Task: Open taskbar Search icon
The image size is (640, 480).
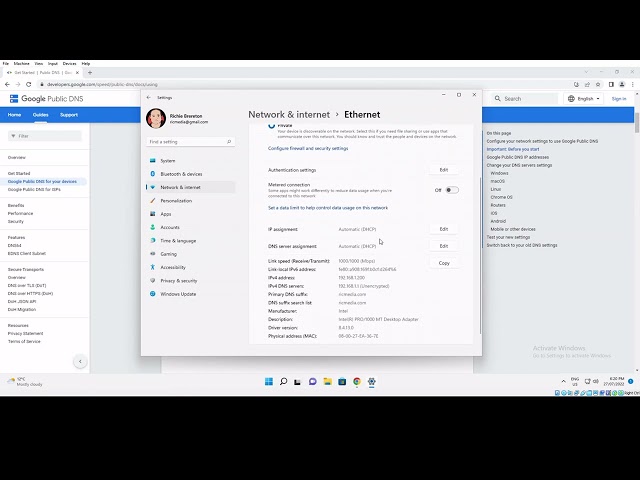Action: pos(283,381)
